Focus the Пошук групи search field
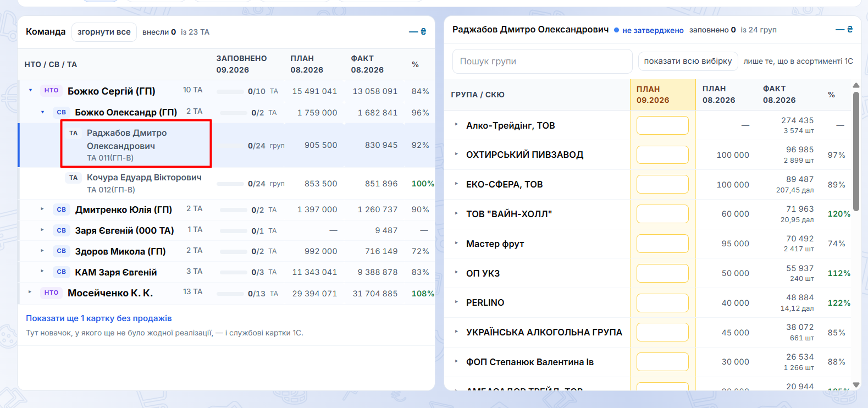Viewport: 868px width, 408px height. (x=543, y=61)
